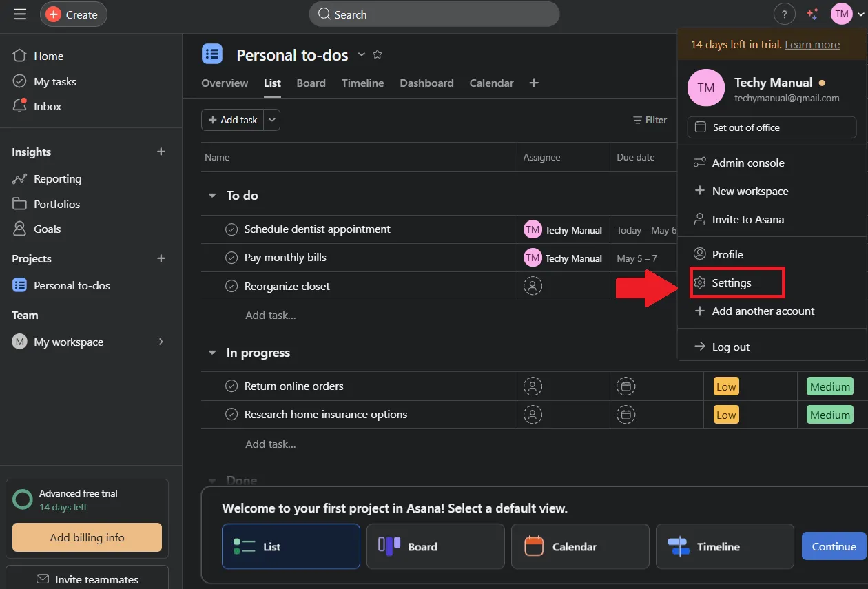
Task: Star the Personal to-dos project
Action: point(378,54)
